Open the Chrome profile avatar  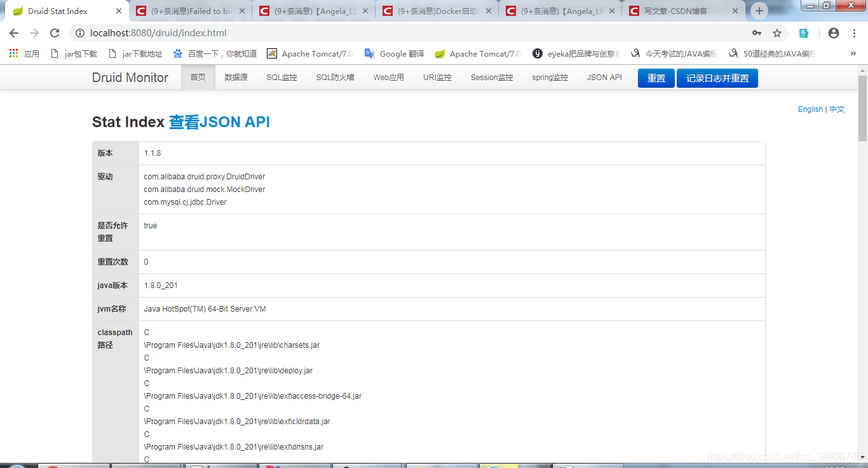pyautogui.click(x=834, y=33)
